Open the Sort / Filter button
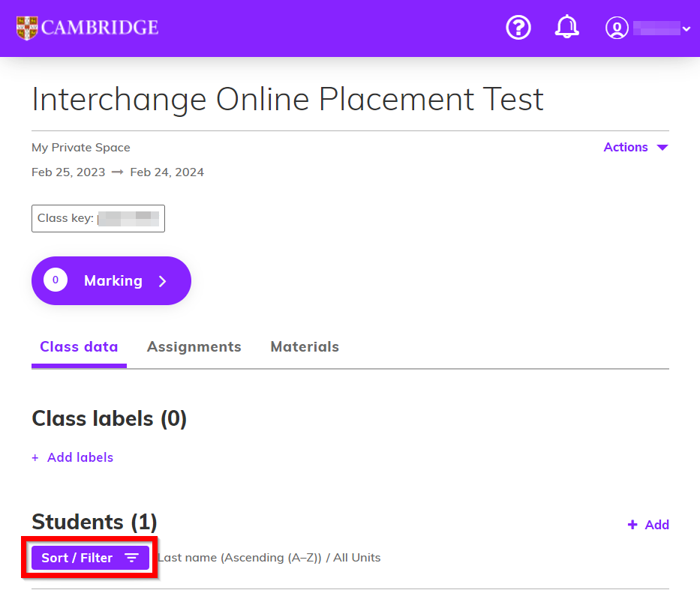This screenshot has width=700, height=596. 90,558
